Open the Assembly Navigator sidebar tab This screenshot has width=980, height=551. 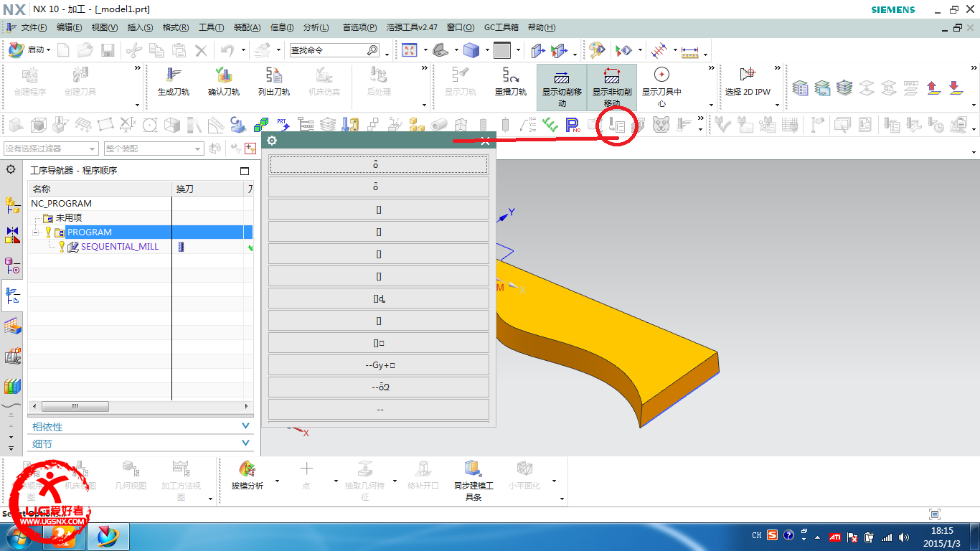(12, 206)
